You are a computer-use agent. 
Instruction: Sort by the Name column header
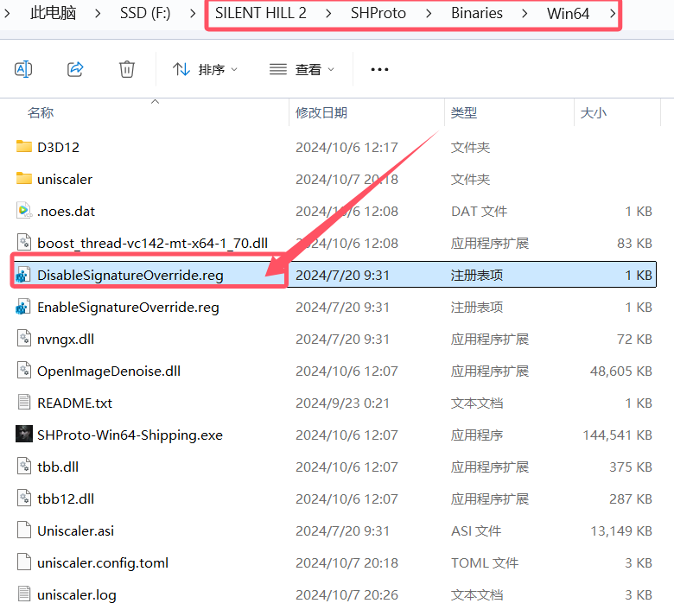41,113
